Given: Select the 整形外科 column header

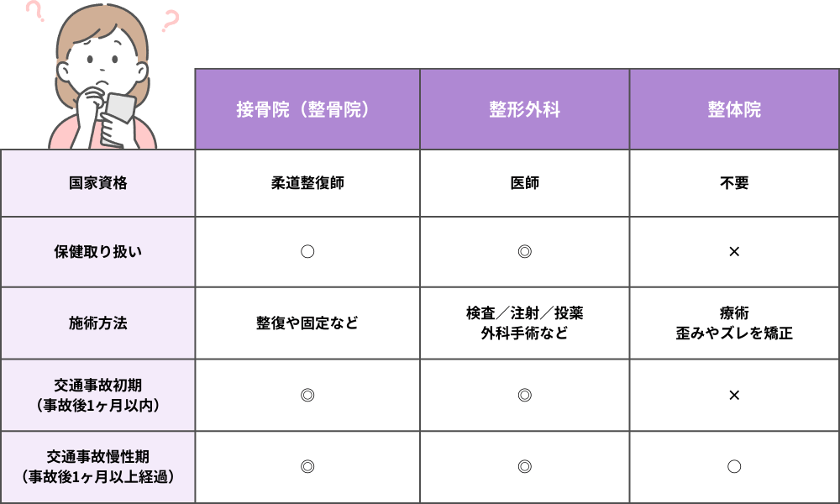Looking at the screenshot, I should pos(525,110).
